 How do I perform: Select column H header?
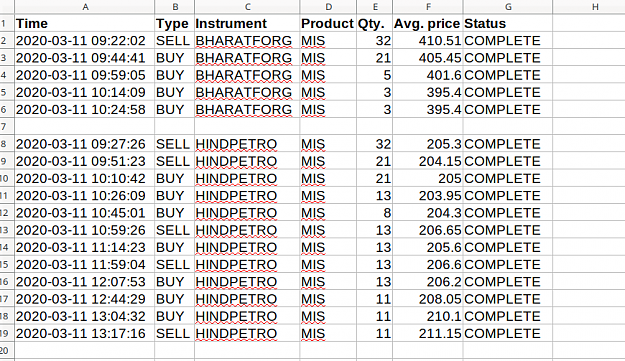pyautogui.click(x=595, y=7)
